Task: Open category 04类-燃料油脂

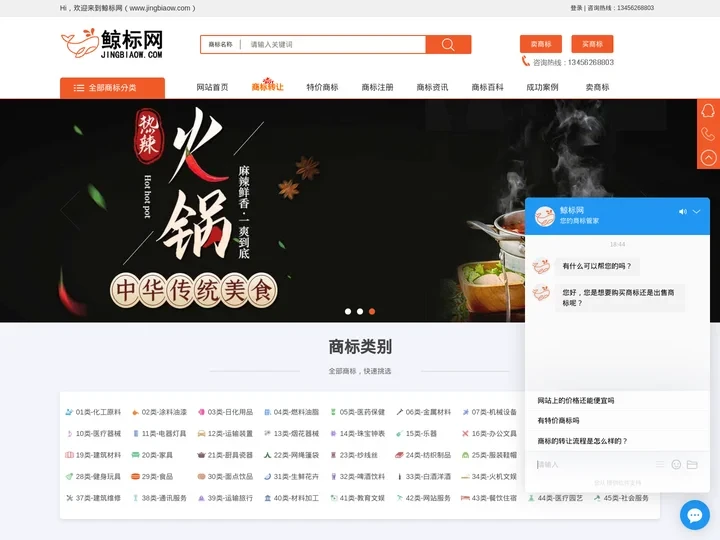Action: tap(292, 412)
